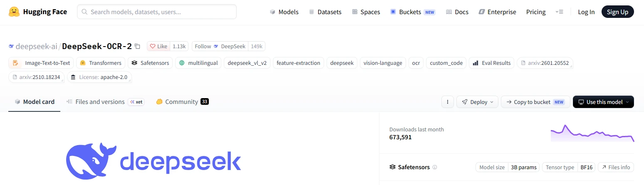Image resolution: width=644 pixels, height=185 pixels.
Task: Click the Safetensors info icon
Action: coord(435,167)
